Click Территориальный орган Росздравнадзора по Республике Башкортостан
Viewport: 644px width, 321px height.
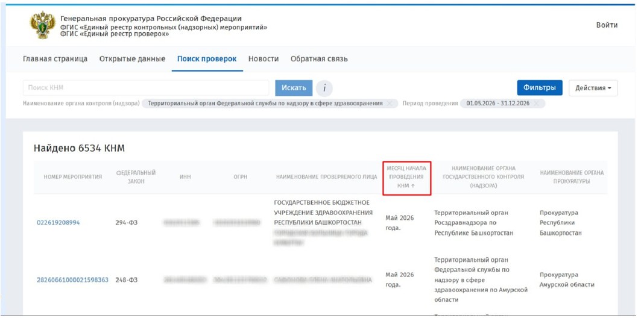click(473, 223)
